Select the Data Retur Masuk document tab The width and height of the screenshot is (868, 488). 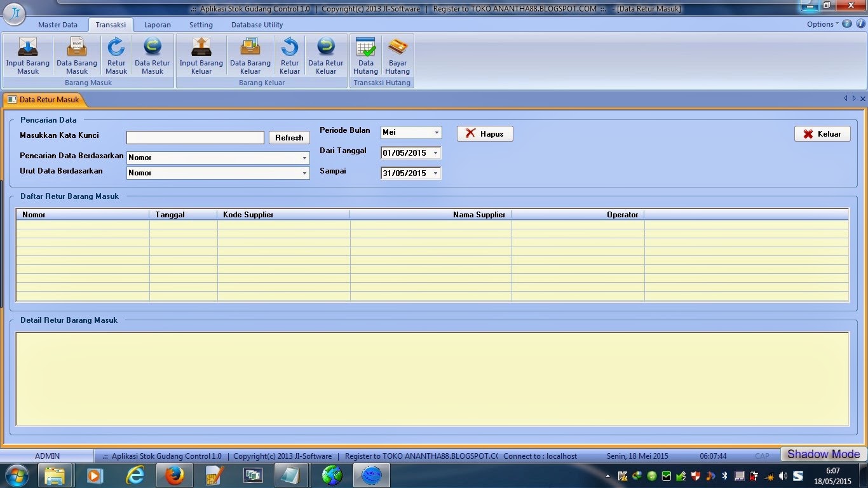(44, 100)
